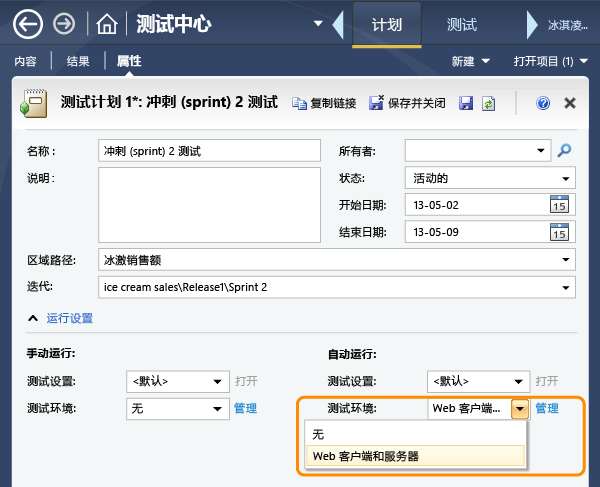Viewport: 600px width, 487px height.
Task: Choose Web 客户端和服务器 option
Action: [415, 456]
